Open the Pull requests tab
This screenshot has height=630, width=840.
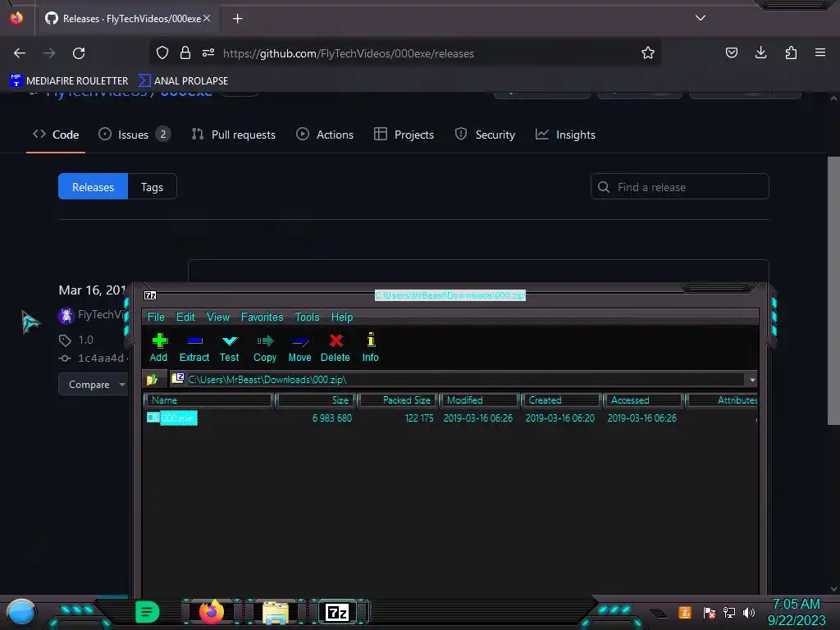[234, 135]
